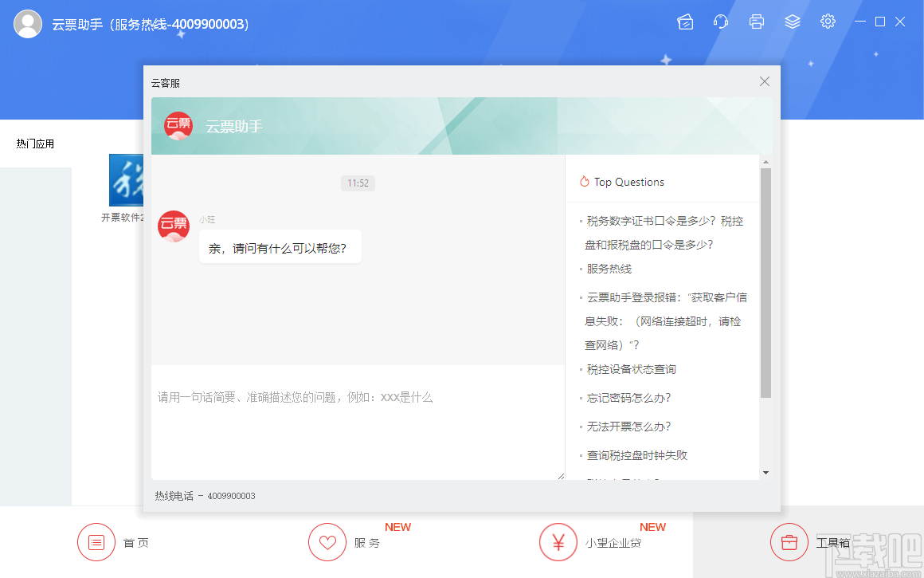Open 服务热线 question link

(x=609, y=269)
